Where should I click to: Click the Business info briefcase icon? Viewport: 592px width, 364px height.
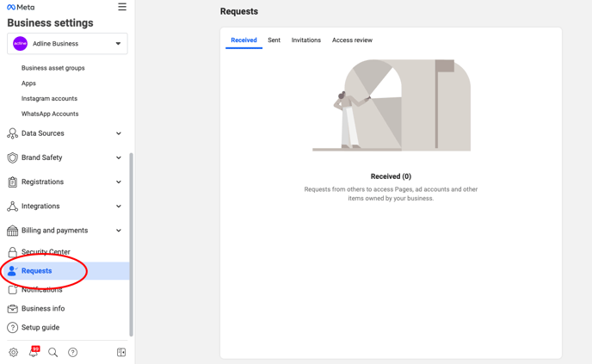(12, 308)
